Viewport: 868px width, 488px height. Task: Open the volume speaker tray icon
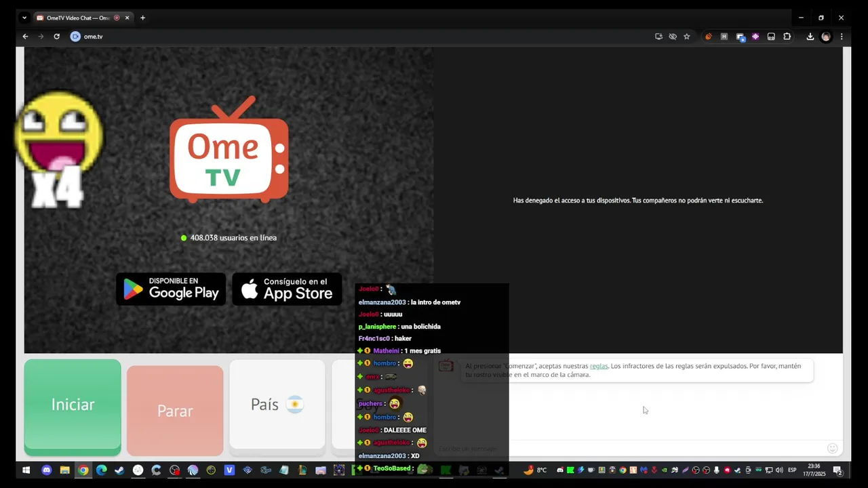[778, 470]
